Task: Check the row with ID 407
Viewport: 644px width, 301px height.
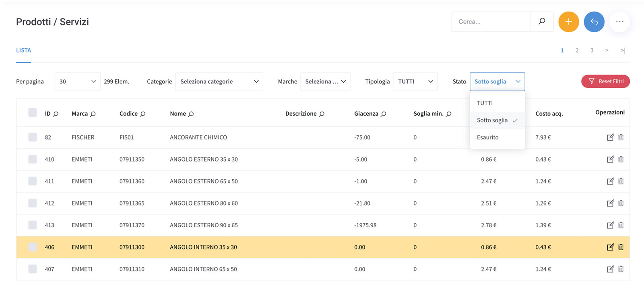Action: pos(33,269)
